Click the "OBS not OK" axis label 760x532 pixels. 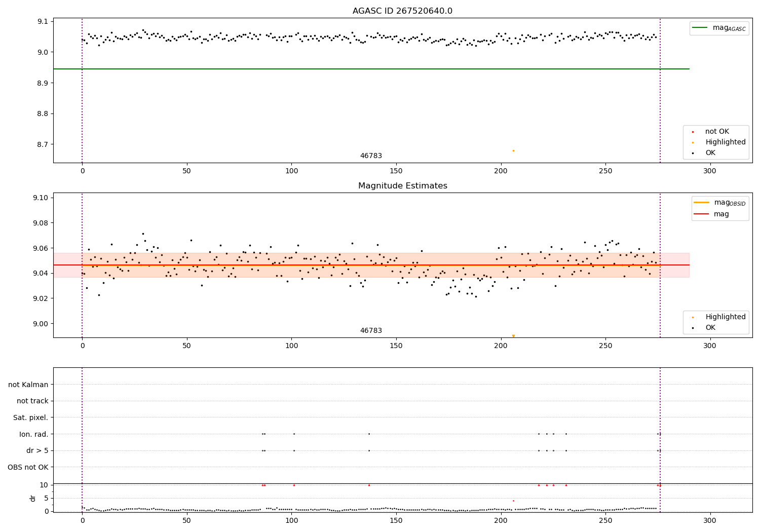[28, 467]
